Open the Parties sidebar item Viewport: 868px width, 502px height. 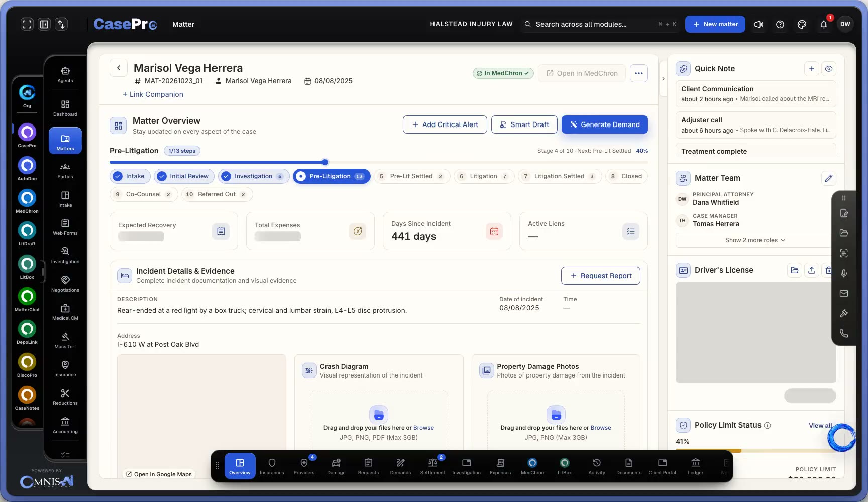[65, 171]
